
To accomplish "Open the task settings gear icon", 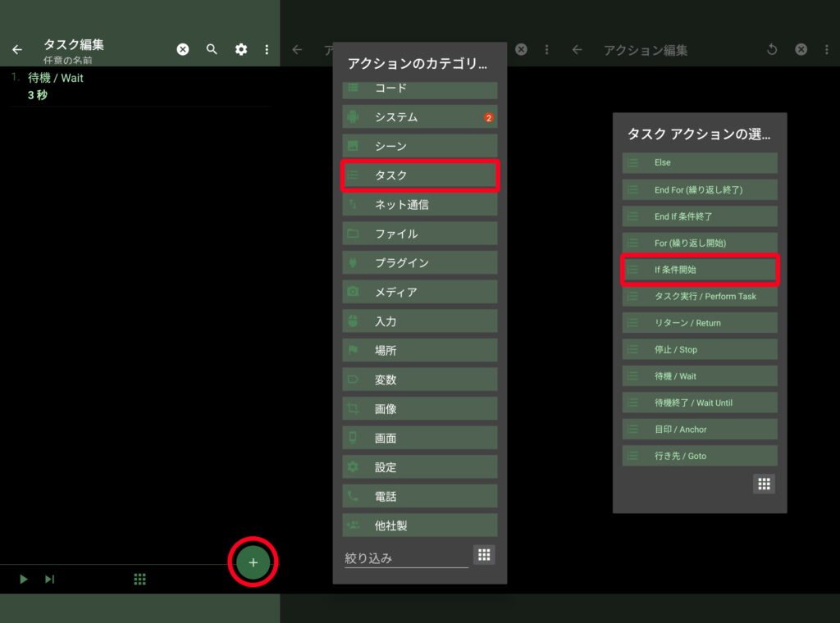I will coord(241,50).
